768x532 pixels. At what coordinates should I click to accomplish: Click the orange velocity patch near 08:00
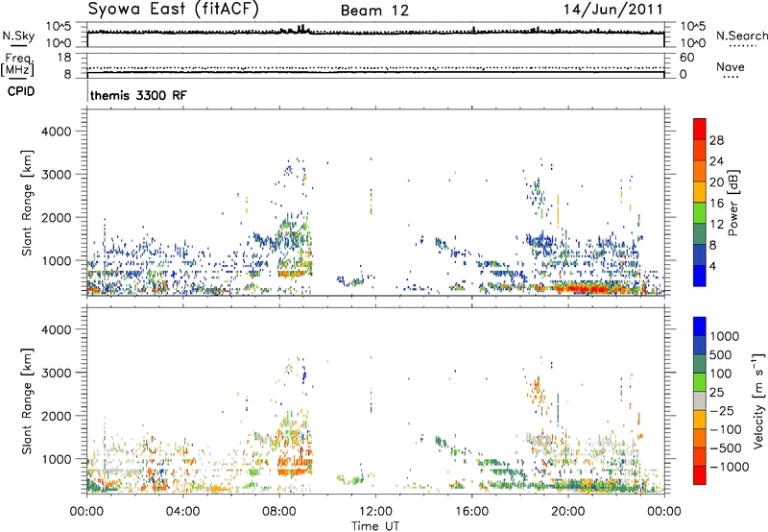[x=293, y=466]
